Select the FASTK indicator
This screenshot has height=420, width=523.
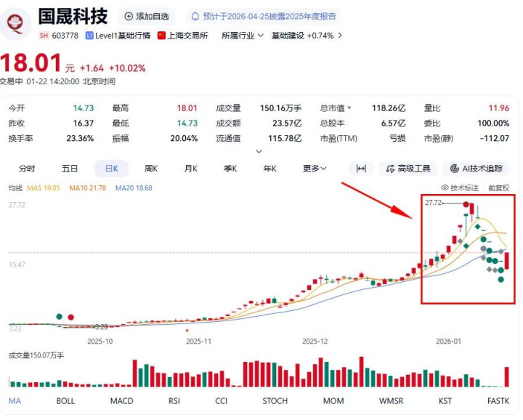coord(498,400)
